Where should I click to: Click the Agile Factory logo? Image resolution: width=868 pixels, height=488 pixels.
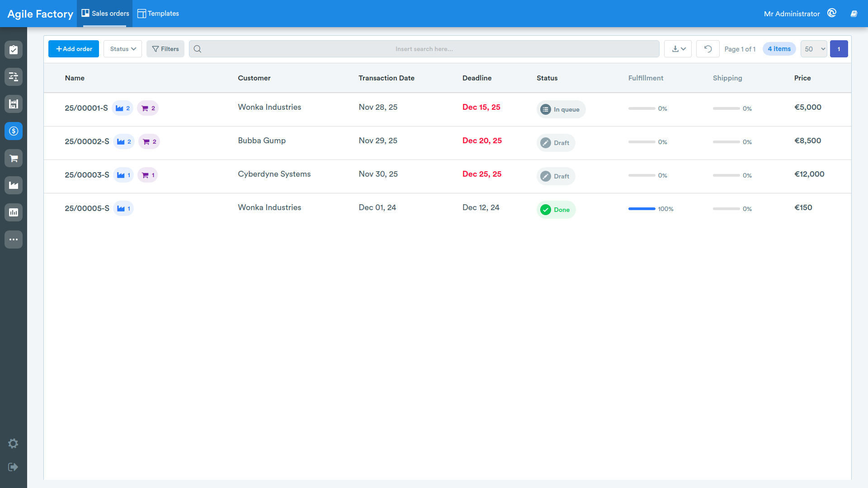coord(40,14)
